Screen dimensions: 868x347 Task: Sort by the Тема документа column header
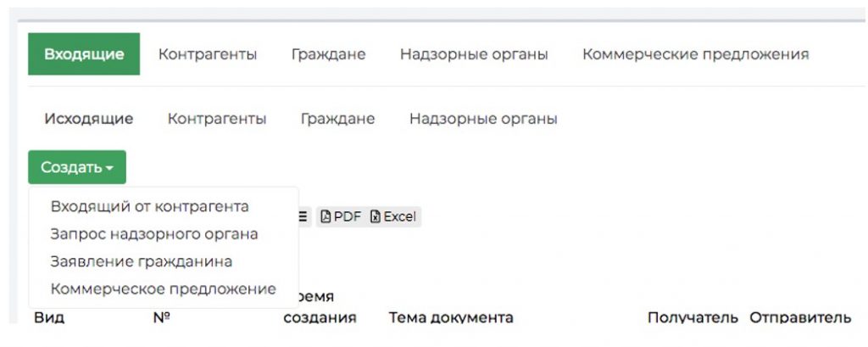click(451, 317)
